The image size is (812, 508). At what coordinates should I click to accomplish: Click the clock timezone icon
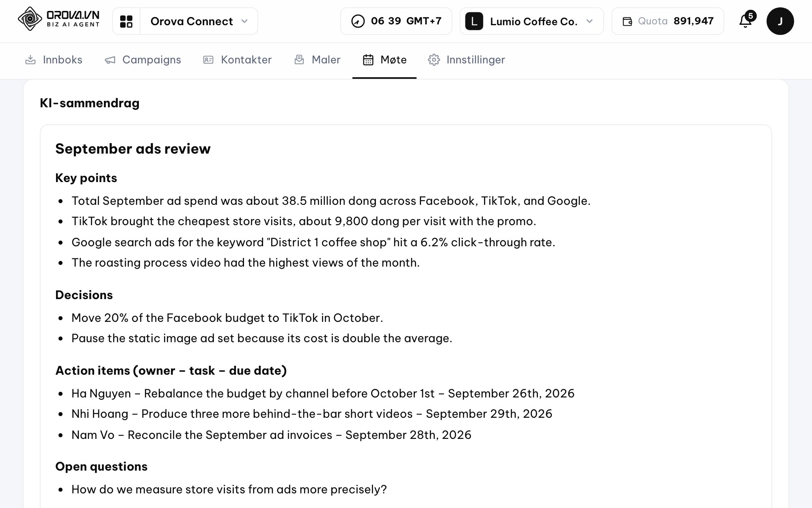(x=358, y=21)
